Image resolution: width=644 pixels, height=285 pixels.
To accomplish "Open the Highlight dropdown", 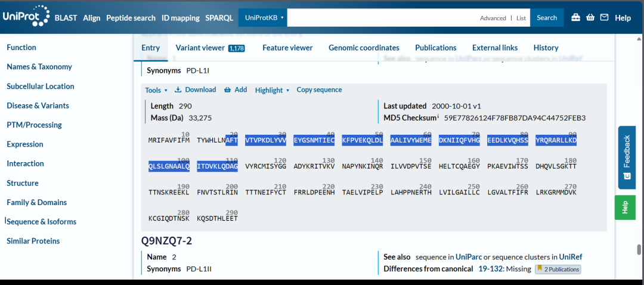I will (272, 90).
